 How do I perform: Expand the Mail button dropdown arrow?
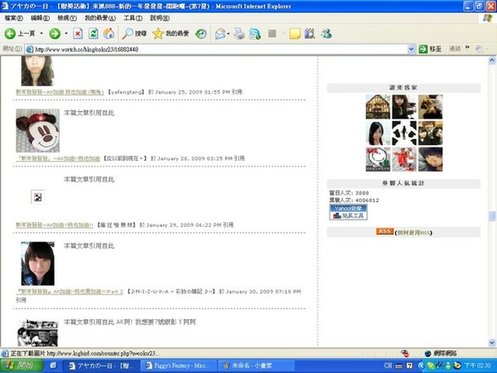(228, 33)
